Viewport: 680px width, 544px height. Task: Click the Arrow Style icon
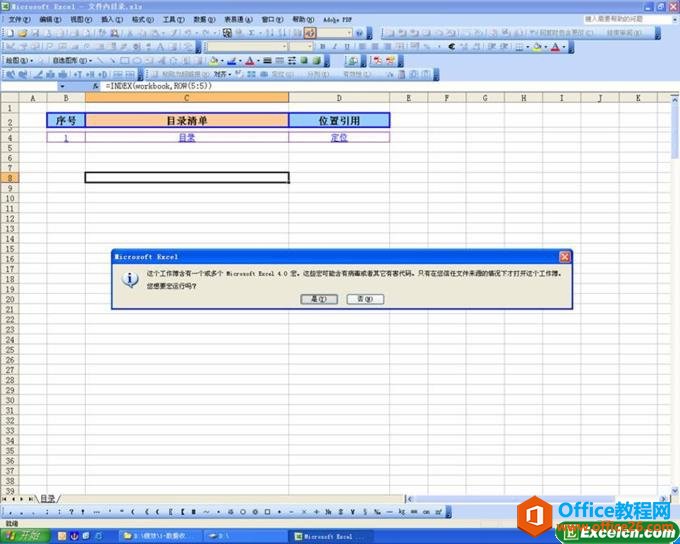(x=292, y=61)
